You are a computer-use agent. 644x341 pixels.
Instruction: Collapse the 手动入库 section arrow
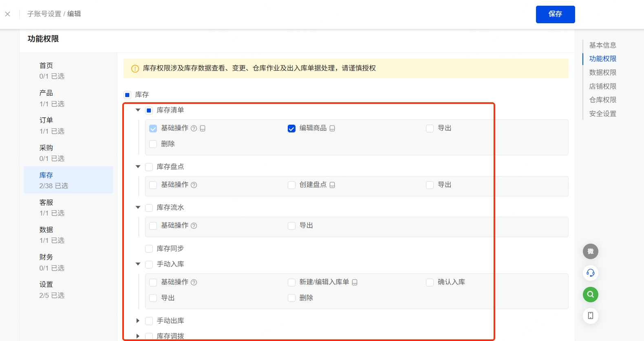click(x=138, y=264)
